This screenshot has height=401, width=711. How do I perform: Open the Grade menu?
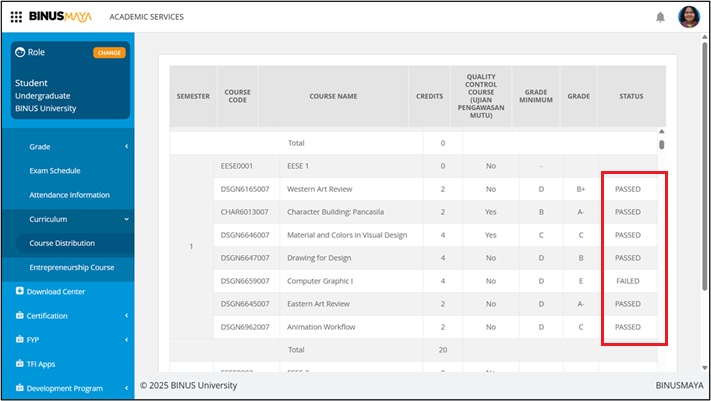coord(40,147)
